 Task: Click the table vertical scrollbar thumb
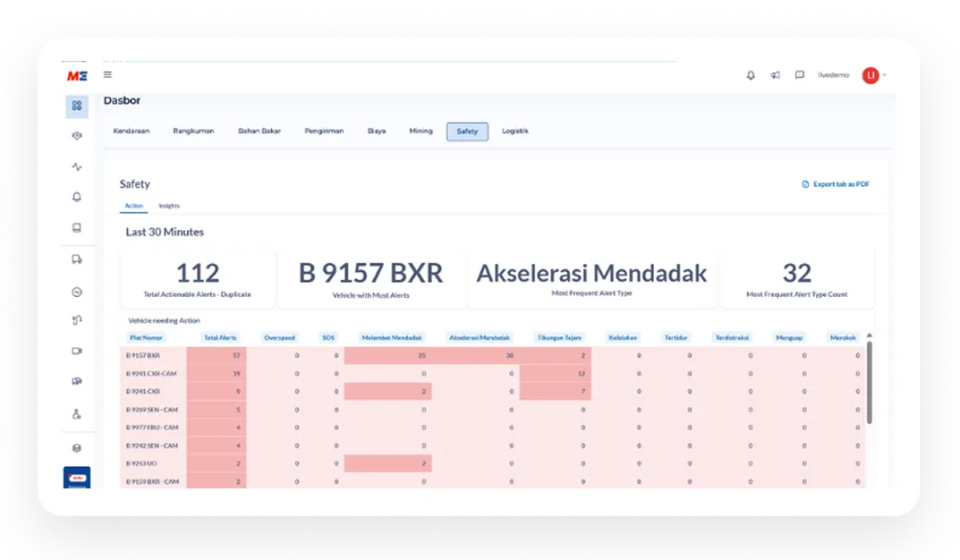click(x=870, y=383)
